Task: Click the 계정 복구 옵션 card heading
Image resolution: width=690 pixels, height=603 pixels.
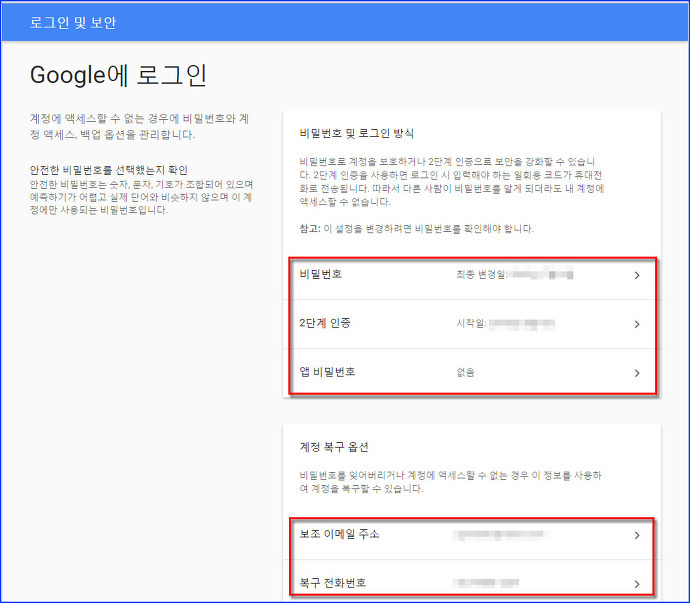Action: [334, 447]
